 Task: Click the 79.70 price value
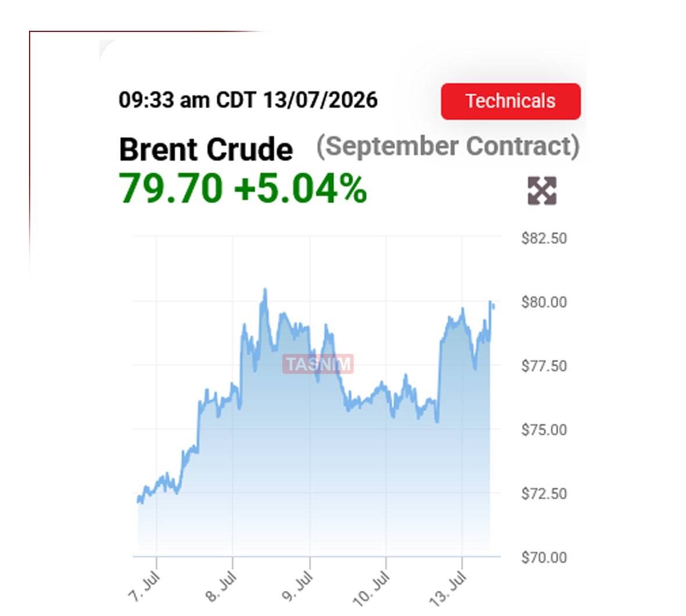pos(171,188)
